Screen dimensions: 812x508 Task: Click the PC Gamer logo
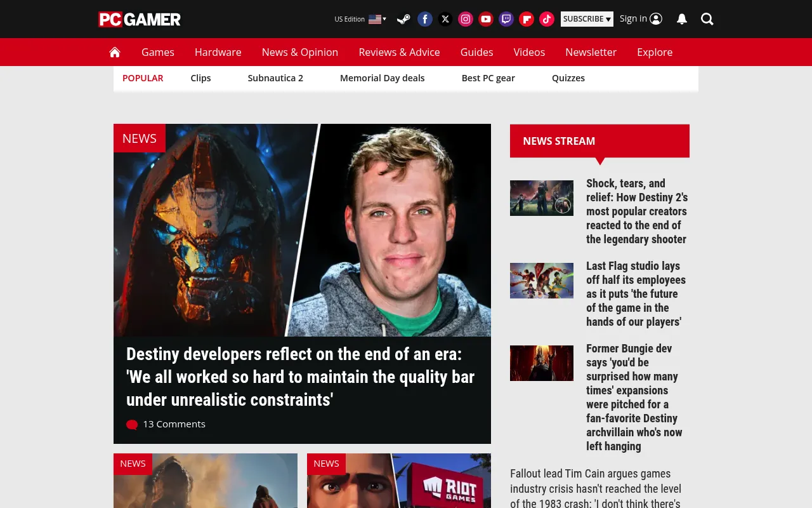(x=140, y=19)
